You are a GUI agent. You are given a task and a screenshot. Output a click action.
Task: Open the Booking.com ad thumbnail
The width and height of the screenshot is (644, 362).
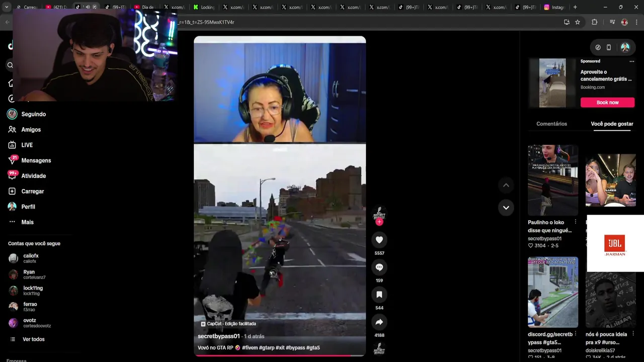[x=552, y=83]
